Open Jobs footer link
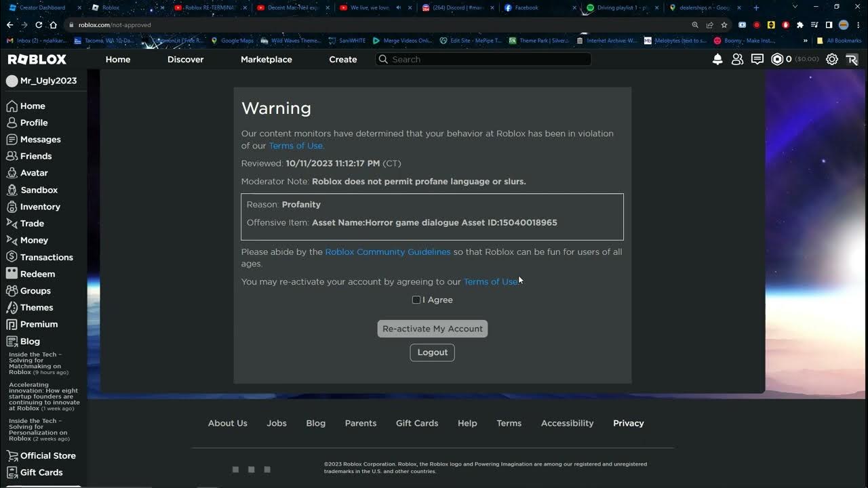 [277, 423]
